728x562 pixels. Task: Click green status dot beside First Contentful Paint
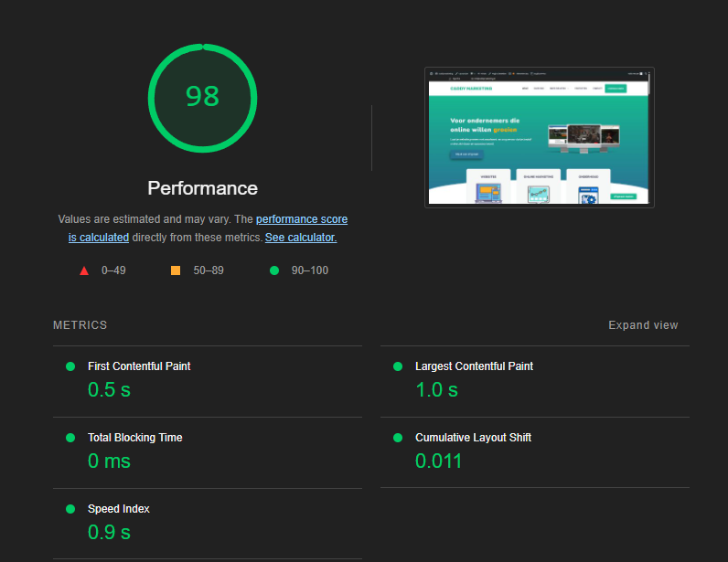click(x=70, y=366)
